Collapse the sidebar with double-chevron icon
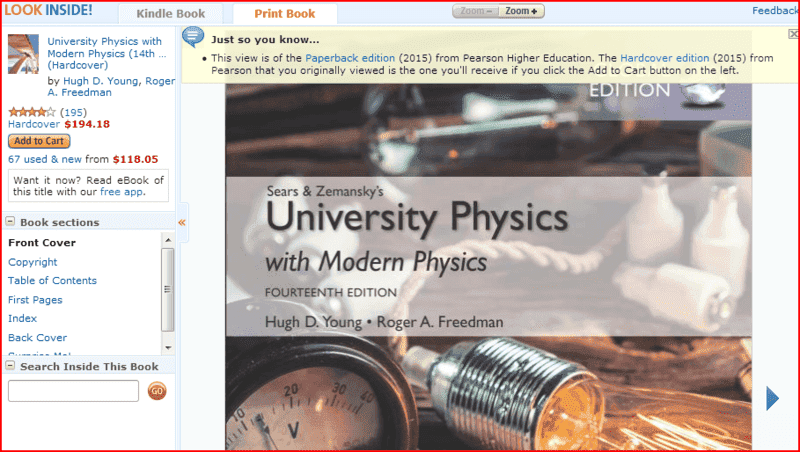The width and height of the screenshot is (800, 452). tap(182, 222)
